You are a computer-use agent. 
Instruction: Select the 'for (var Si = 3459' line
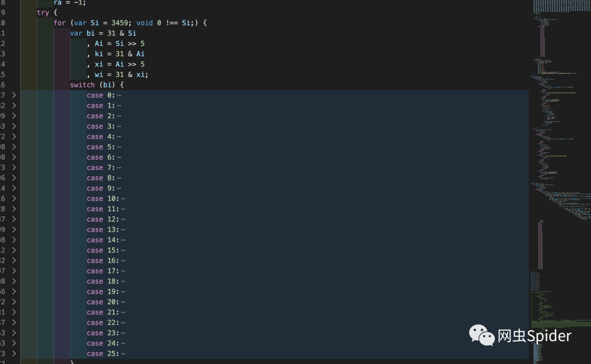[x=130, y=23]
